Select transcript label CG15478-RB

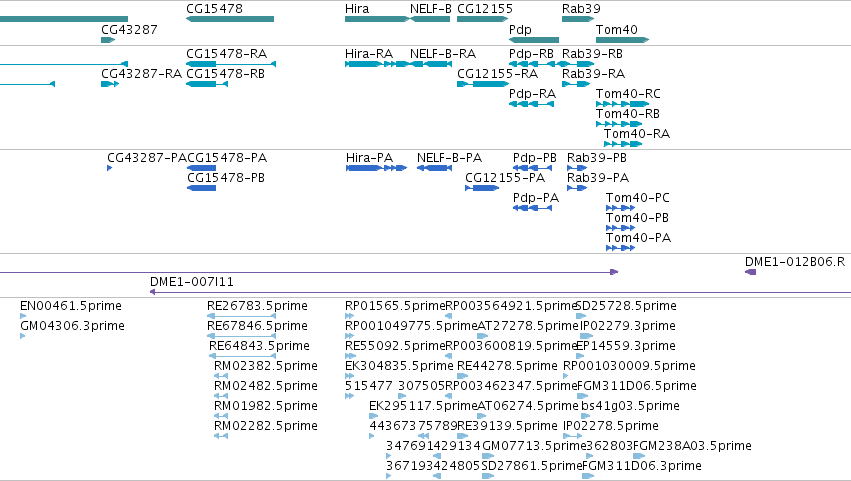click(225, 73)
